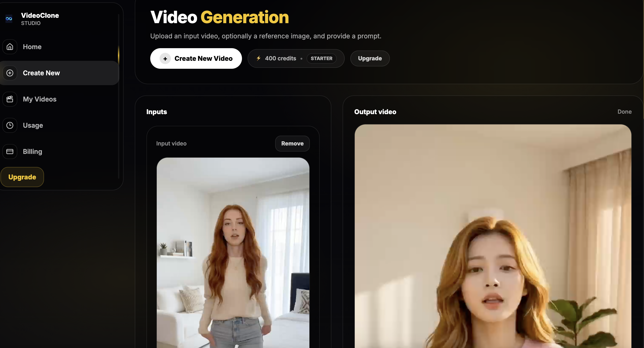
Task: Remove the uploaded input video
Action: [x=292, y=143]
